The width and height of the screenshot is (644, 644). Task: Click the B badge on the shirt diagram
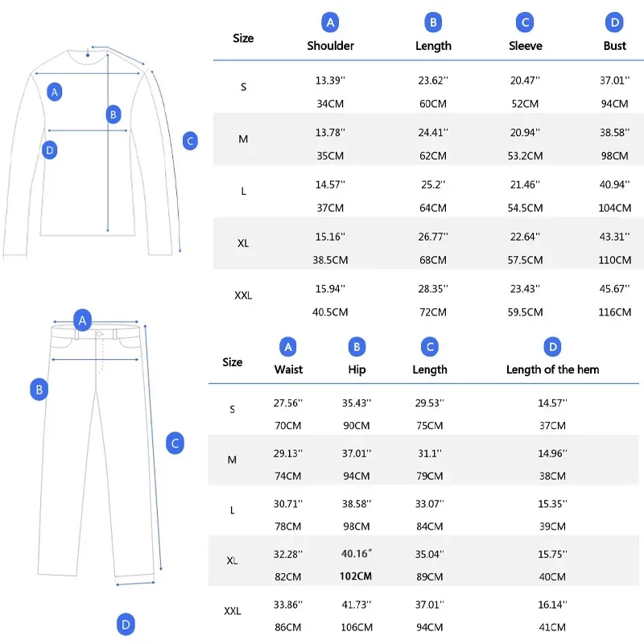click(114, 114)
